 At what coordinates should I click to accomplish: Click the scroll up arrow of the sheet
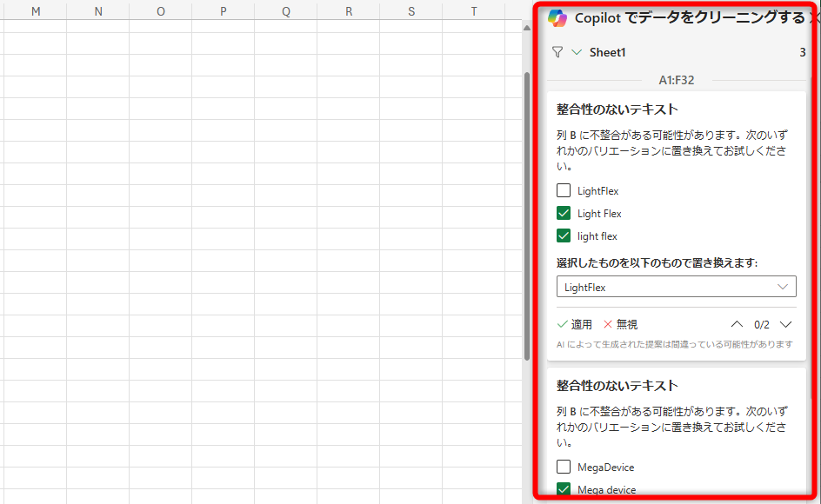[527, 28]
